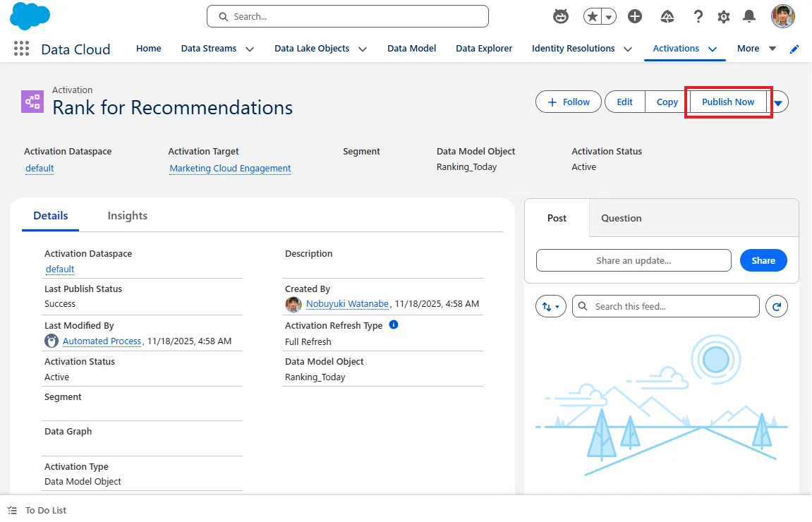Click the blue Share button
The image size is (812, 522).
tap(763, 260)
